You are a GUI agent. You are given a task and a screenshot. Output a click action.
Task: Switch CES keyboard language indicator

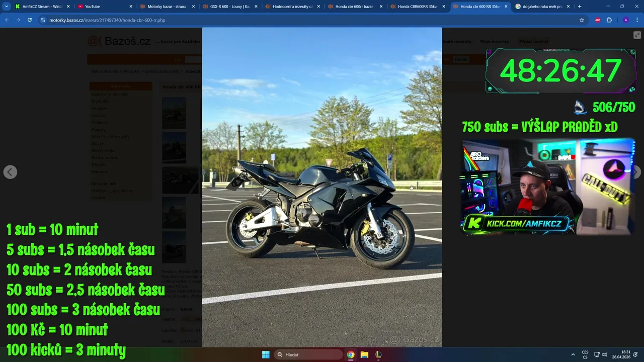coord(585,354)
